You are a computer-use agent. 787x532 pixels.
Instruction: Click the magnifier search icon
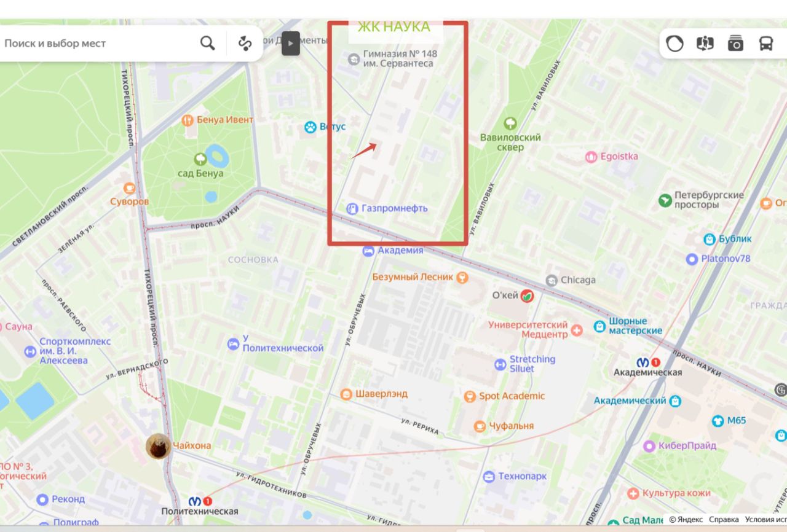tap(208, 43)
